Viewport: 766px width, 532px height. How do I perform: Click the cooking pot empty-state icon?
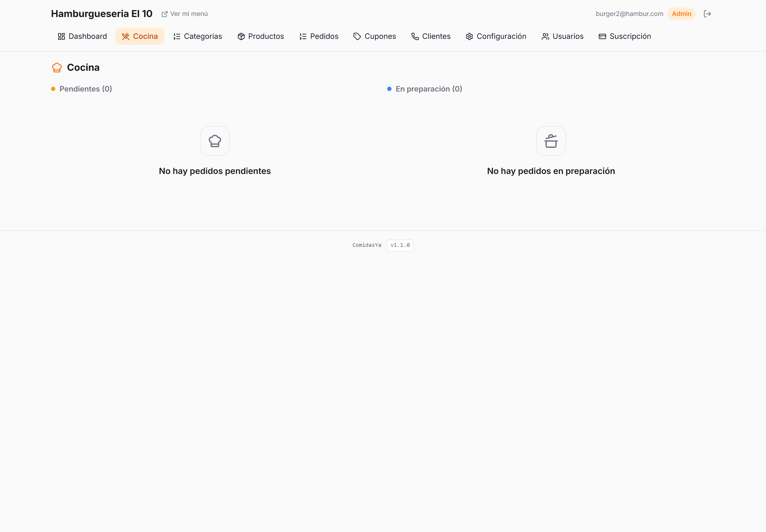(x=551, y=141)
